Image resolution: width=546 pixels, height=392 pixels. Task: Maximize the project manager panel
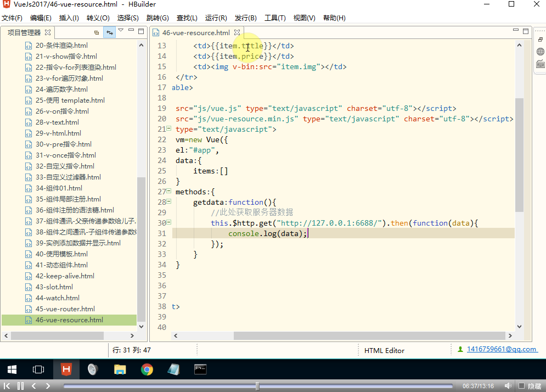[141, 31]
